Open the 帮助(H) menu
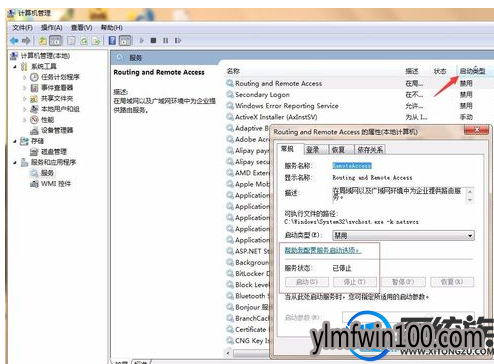This screenshot has height=364, width=494. [111, 27]
